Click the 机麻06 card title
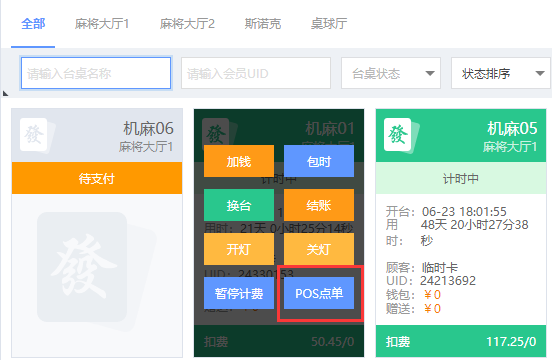552x360 pixels. pos(148,128)
